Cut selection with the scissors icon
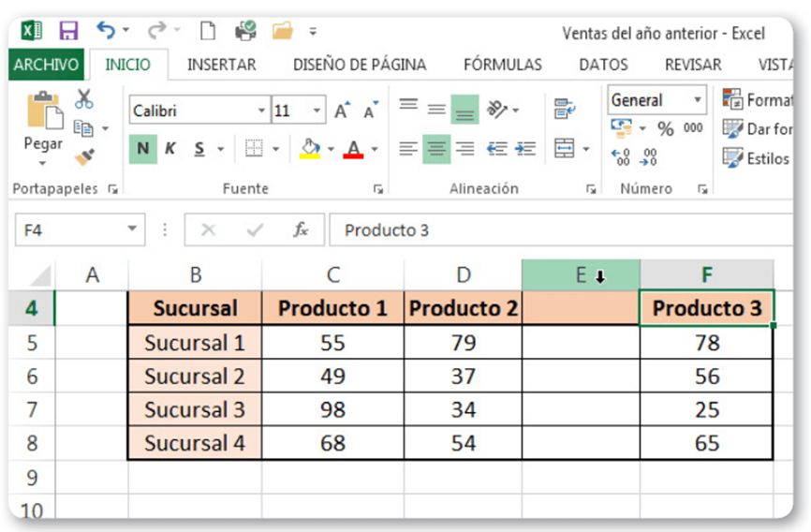This screenshot has width=811, height=532. coord(83,98)
